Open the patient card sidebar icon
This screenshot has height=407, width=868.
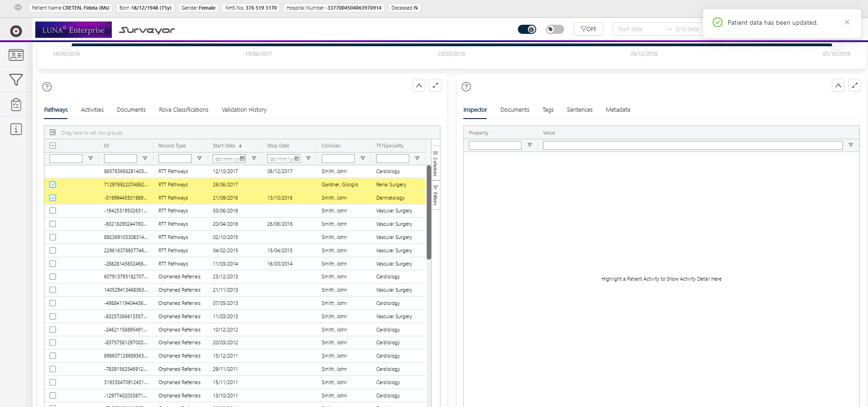pyautogui.click(x=16, y=55)
